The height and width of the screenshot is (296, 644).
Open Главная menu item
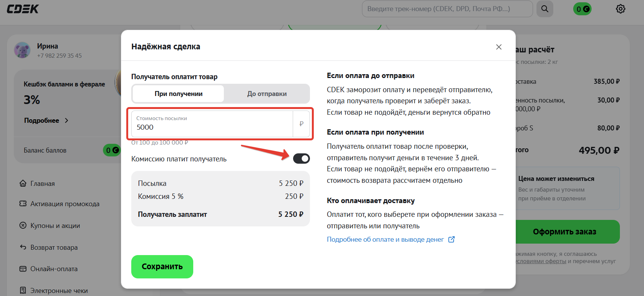coord(42,184)
